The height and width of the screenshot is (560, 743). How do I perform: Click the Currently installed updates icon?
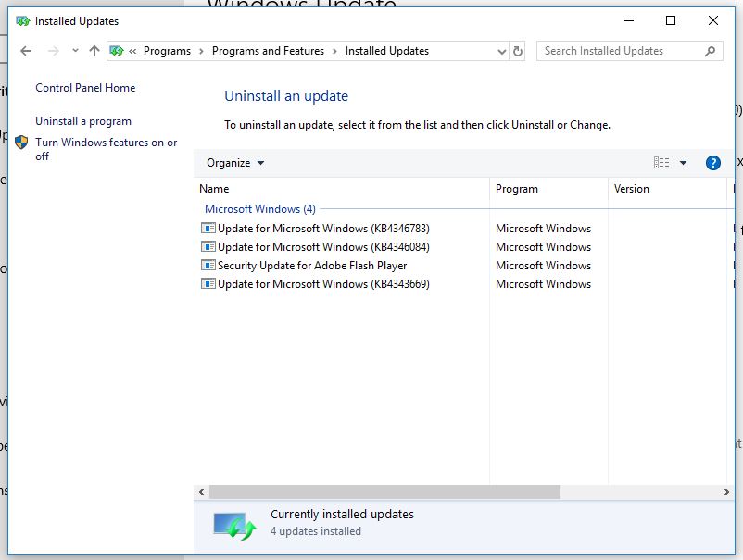(234, 526)
